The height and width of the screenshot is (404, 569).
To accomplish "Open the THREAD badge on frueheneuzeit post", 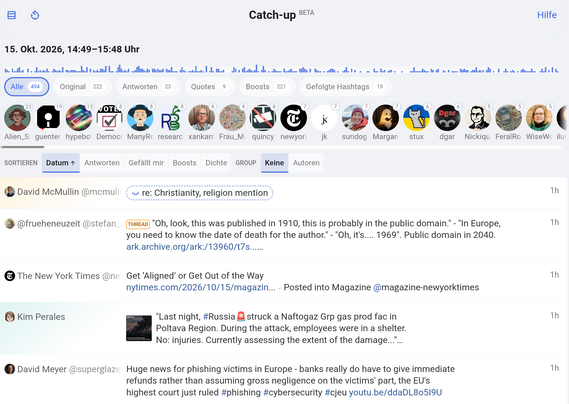I will (138, 224).
